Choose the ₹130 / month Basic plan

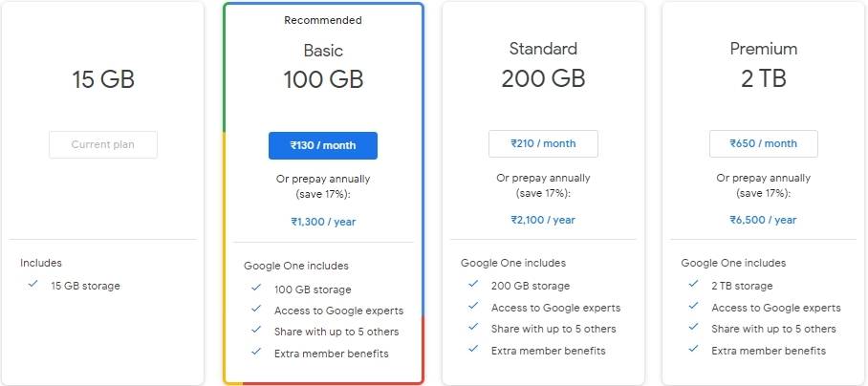pos(323,145)
